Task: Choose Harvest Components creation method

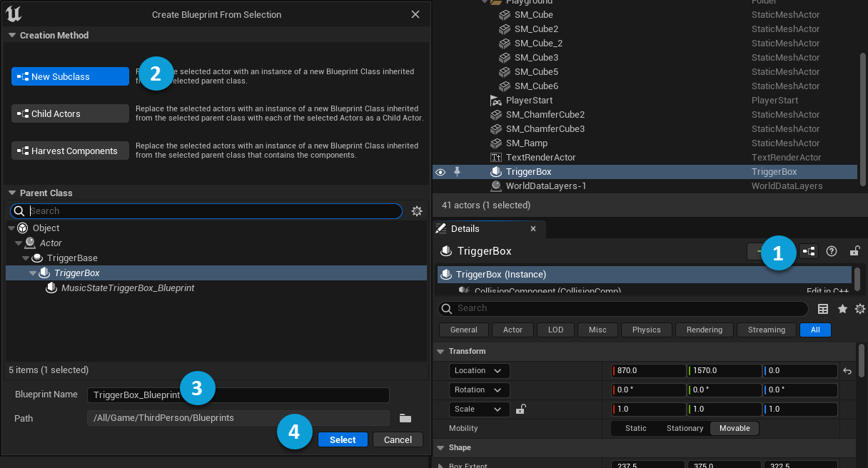Action: [x=70, y=151]
